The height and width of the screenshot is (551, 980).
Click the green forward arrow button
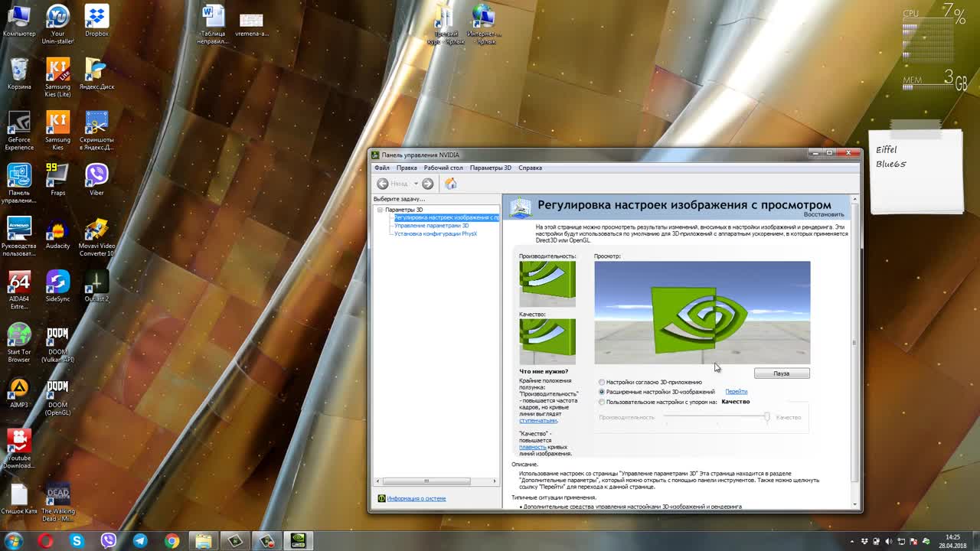click(x=427, y=184)
